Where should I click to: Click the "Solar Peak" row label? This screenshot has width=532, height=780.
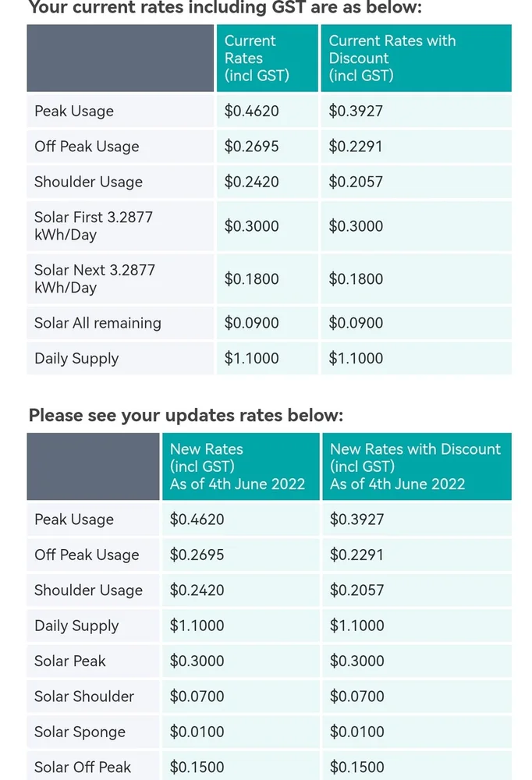point(70,661)
